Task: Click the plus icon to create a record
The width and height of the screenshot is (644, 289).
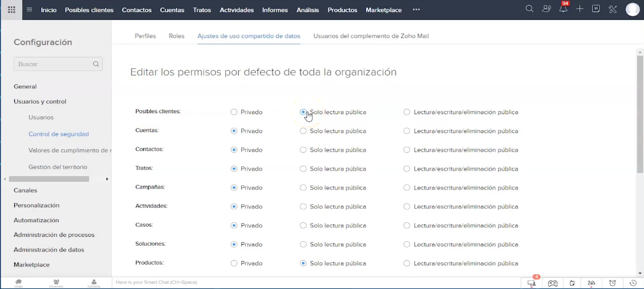Action: 580,9
